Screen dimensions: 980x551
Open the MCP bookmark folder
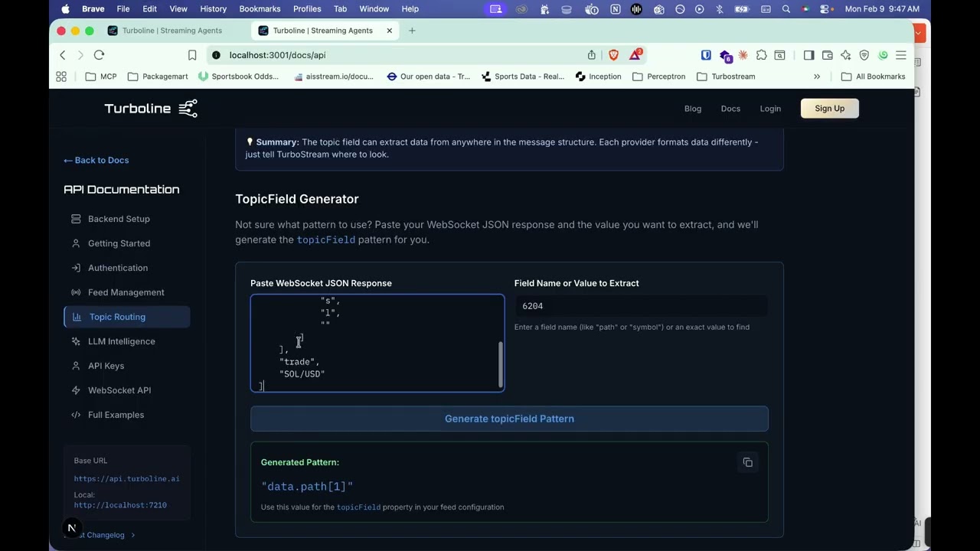pos(101,77)
